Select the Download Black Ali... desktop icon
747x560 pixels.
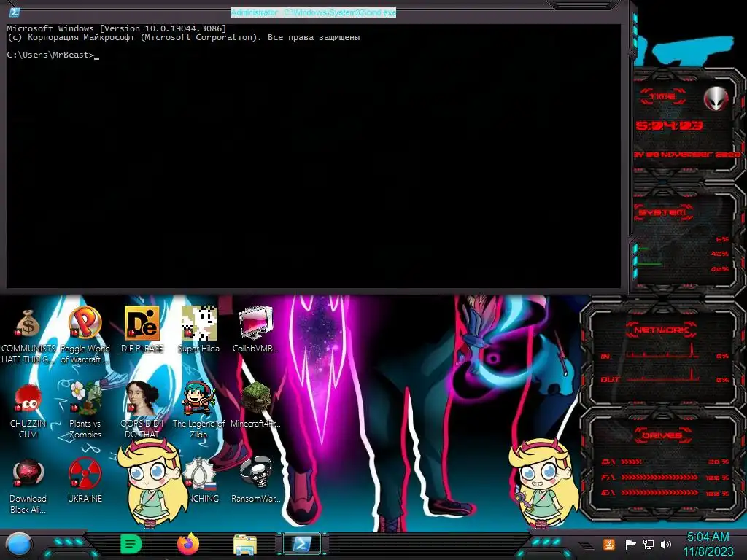click(28, 486)
